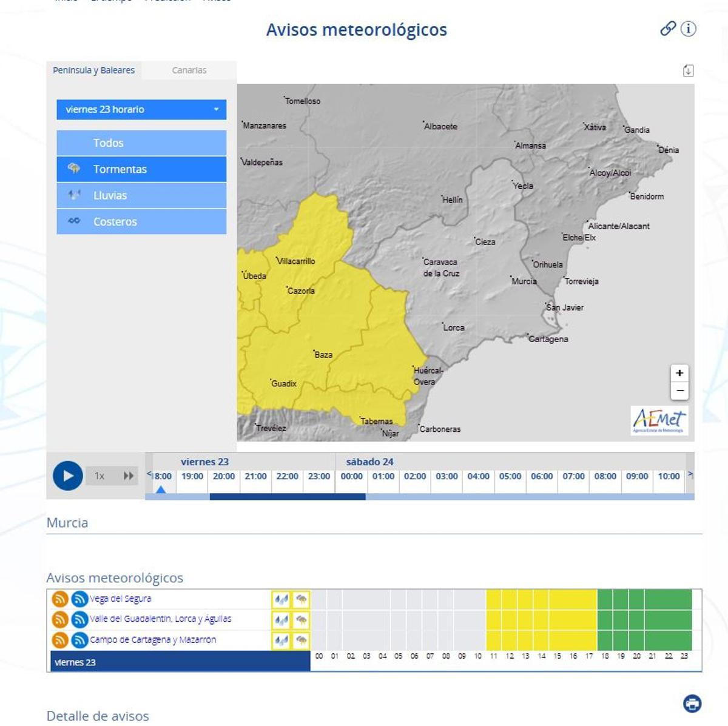Click the Cartagena label on the map

(x=548, y=339)
